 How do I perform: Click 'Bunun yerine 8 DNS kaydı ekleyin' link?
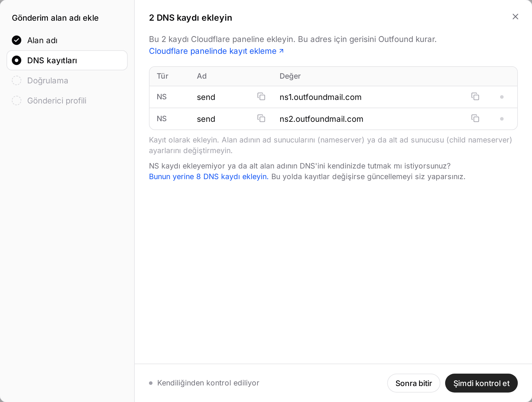point(209,176)
